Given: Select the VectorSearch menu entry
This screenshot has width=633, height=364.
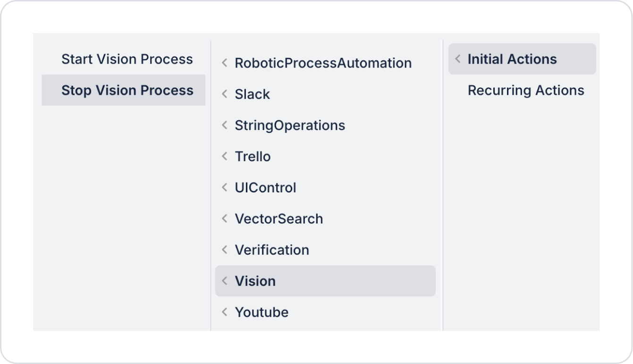Looking at the screenshot, I should point(279,219).
